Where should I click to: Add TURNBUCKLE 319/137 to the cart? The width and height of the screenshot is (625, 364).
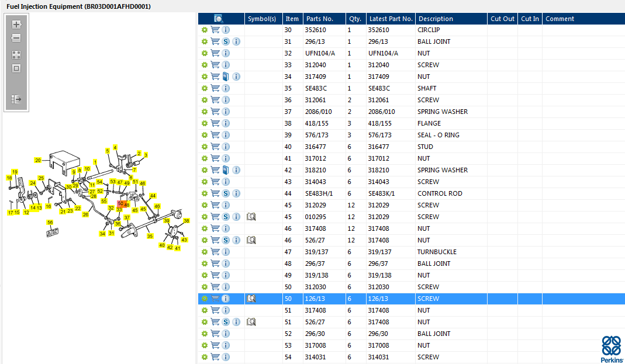point(215,252)
